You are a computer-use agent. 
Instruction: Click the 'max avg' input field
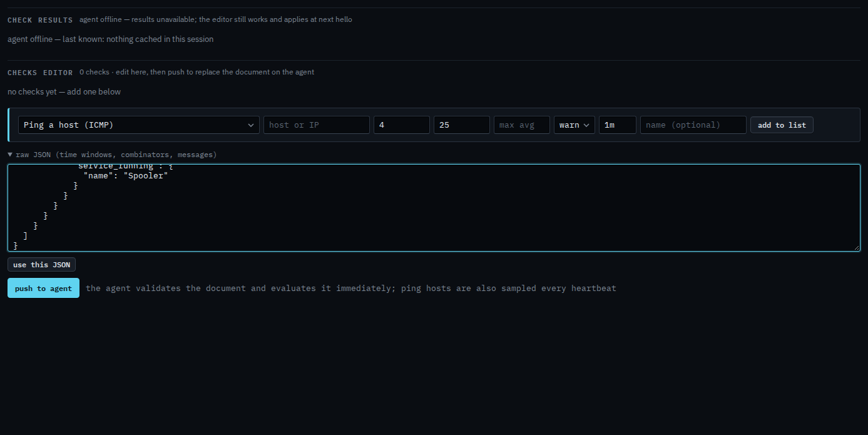click(x=522, y=125)
